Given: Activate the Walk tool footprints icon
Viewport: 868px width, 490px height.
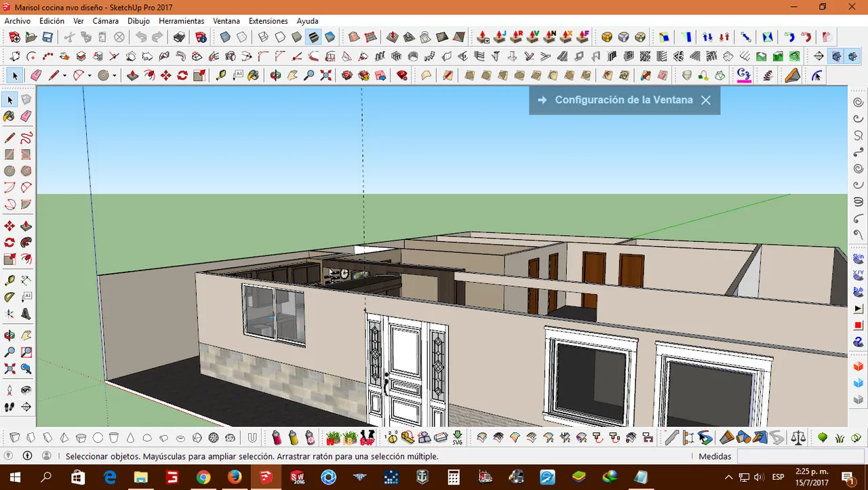Looking at the screenshot, I should pos(10,407).
